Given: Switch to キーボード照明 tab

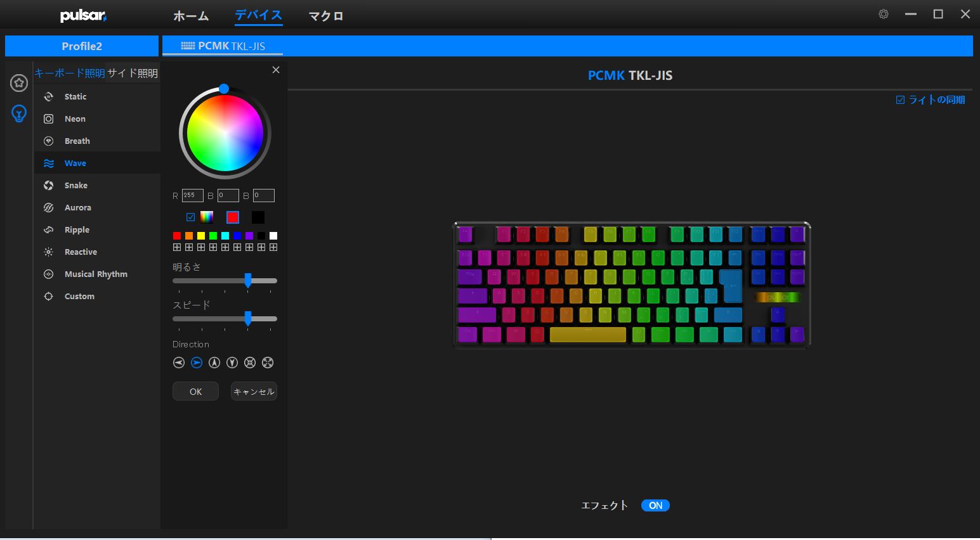Looking at the screenshot, I should coord(70,73).
